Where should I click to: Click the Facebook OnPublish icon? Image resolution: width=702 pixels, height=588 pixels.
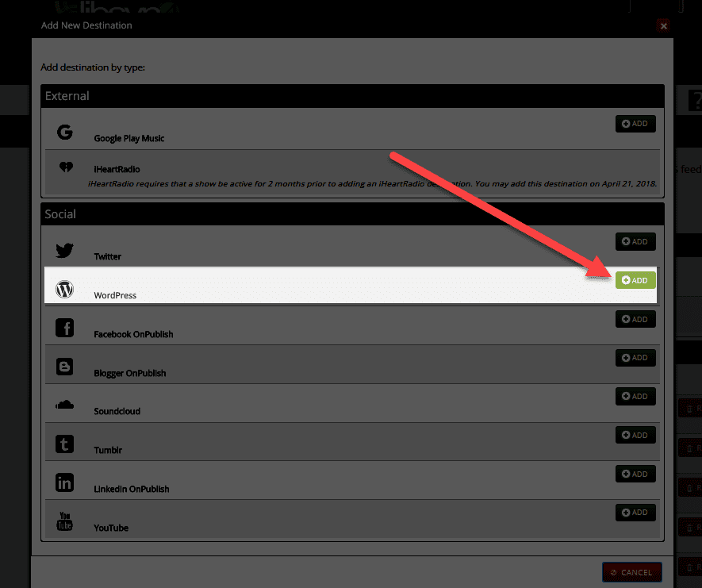tap(65, 328)
